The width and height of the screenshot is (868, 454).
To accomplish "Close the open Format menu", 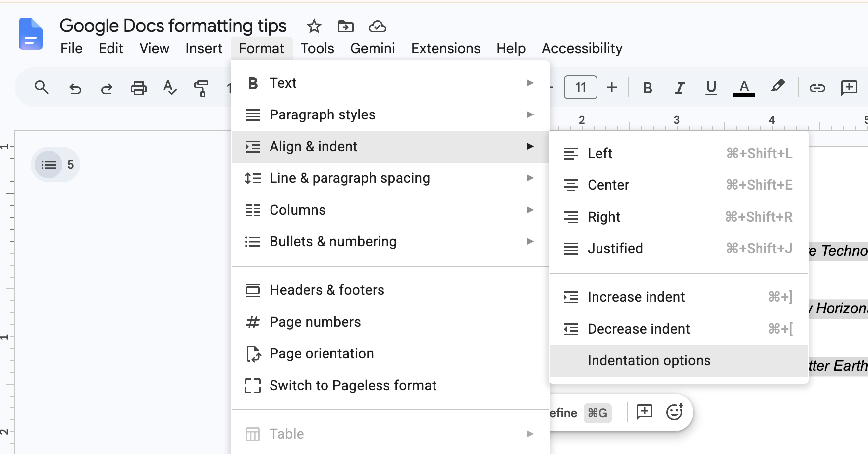I will pyautogui.click(x=262, y=48).
